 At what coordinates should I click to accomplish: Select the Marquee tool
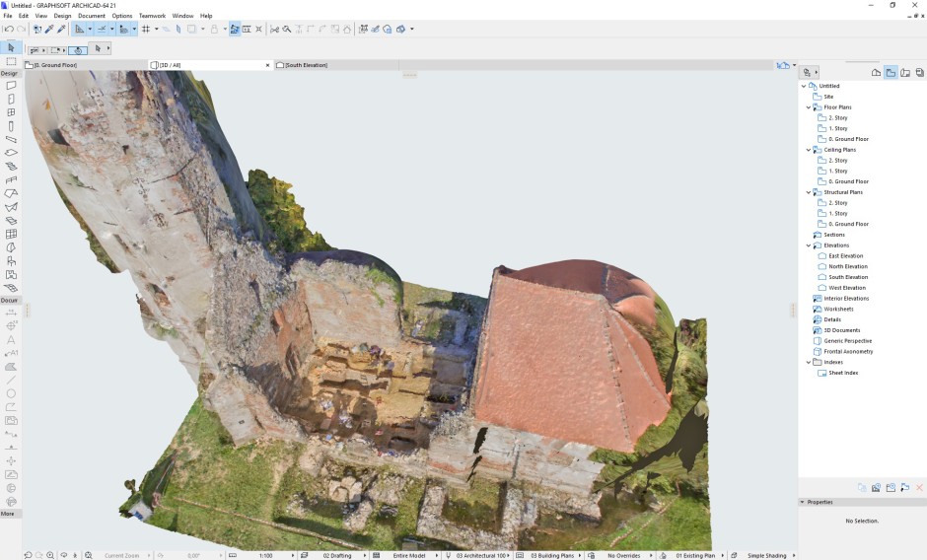11,61
